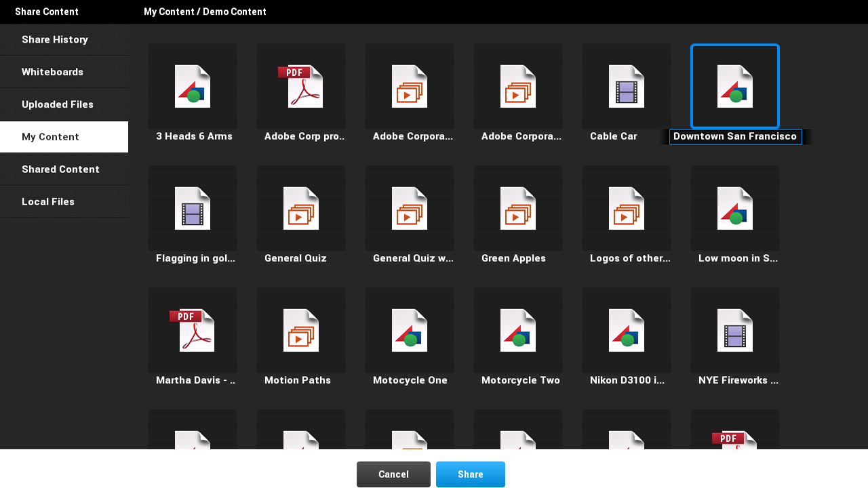Pick the Green Apples presentation file
The height and width of the screenshot is (488, 868).
(x=518, y=209)
